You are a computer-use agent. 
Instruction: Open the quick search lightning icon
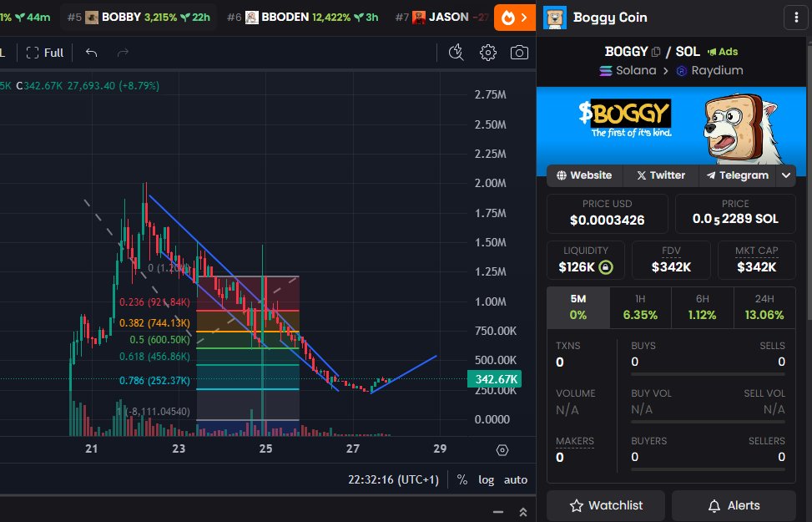point(456,53)
